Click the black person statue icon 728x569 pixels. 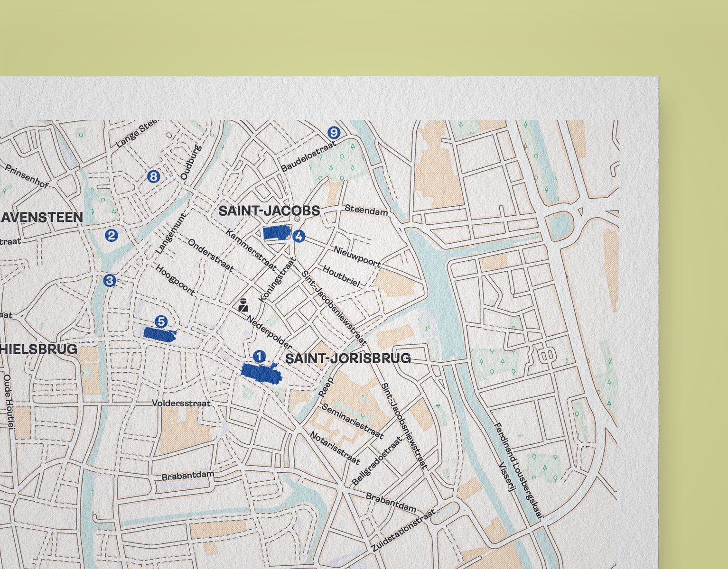click(243, 304)
